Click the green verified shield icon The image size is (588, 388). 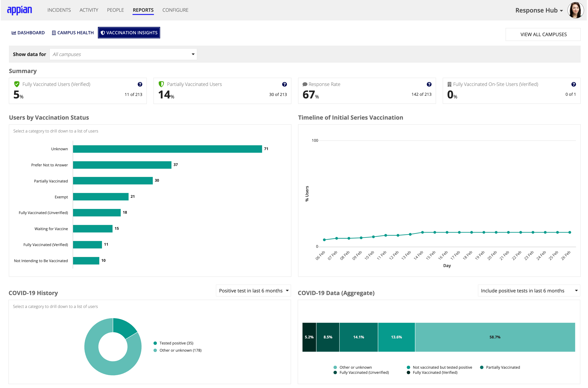point(17,84)
